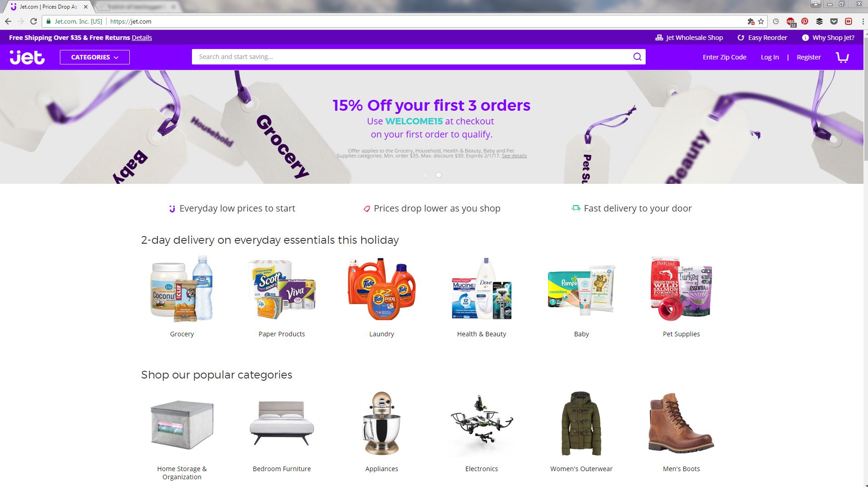Reload the page using refresh icon
Viewport: 868px width, 487px height.
[33, 21]
